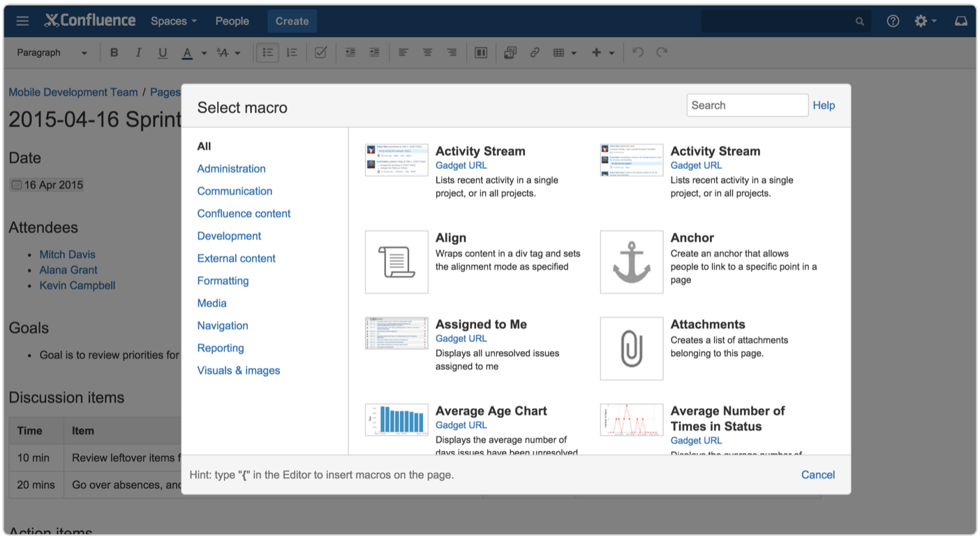Image resolution: width=980 pixels, height=539 pixels.
Task: Insert files and images
Action: tap(510, 52)
